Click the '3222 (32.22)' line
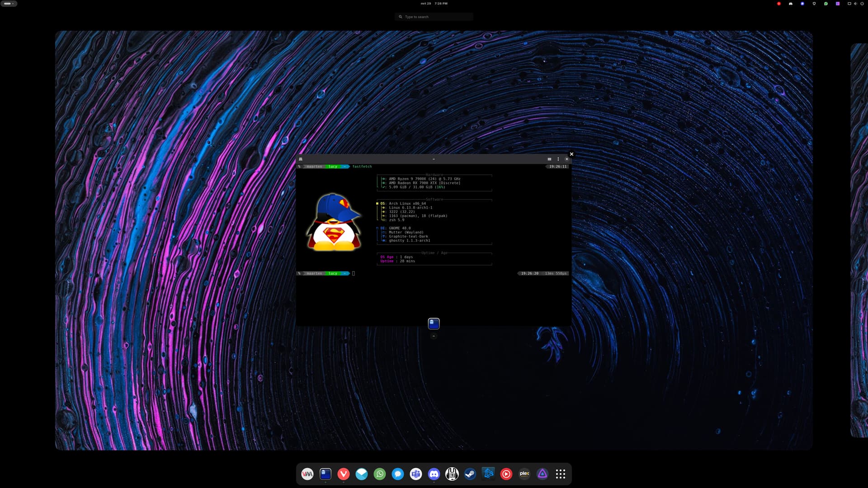The width and height of the screenshot is (868, 488). (x=402, y=212)
